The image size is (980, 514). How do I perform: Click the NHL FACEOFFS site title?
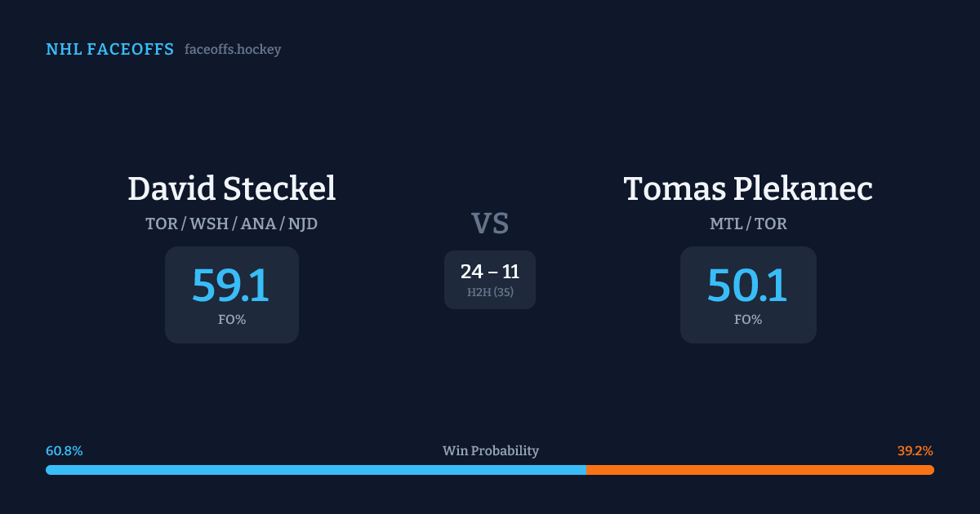pyautogui.click(x=109, y=50)
